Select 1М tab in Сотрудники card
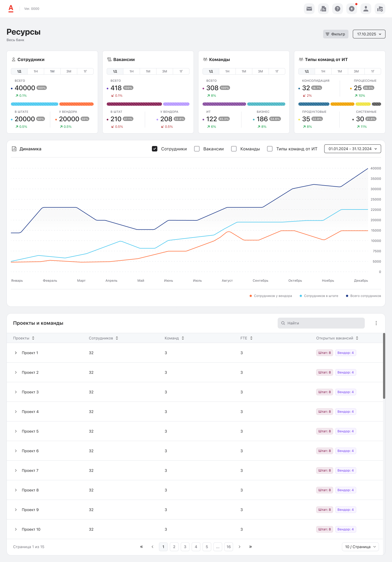Viewport: 392px width, 562px height. point(52,71)
